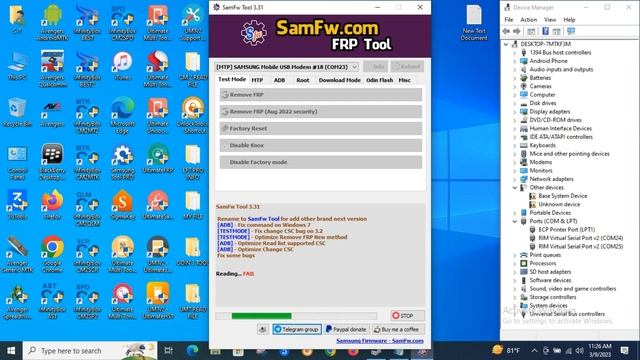Screen dimensions: 640x360
Task: Open Task View on the taskbar
Action: pyautogui.click(x=168, y=351)
